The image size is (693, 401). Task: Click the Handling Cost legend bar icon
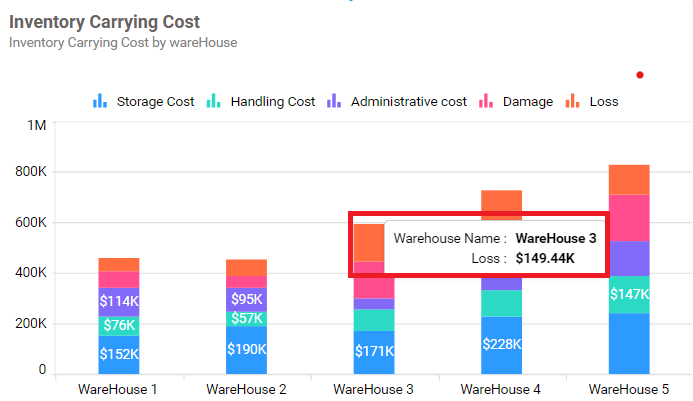[x=213, y=101]
